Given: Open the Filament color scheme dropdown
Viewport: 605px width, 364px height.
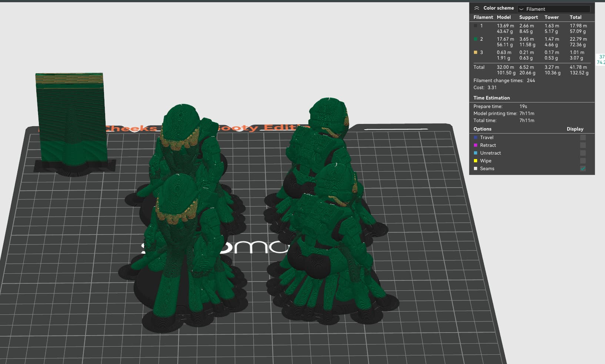Looking at the screenshot, I should coord(554,9).
